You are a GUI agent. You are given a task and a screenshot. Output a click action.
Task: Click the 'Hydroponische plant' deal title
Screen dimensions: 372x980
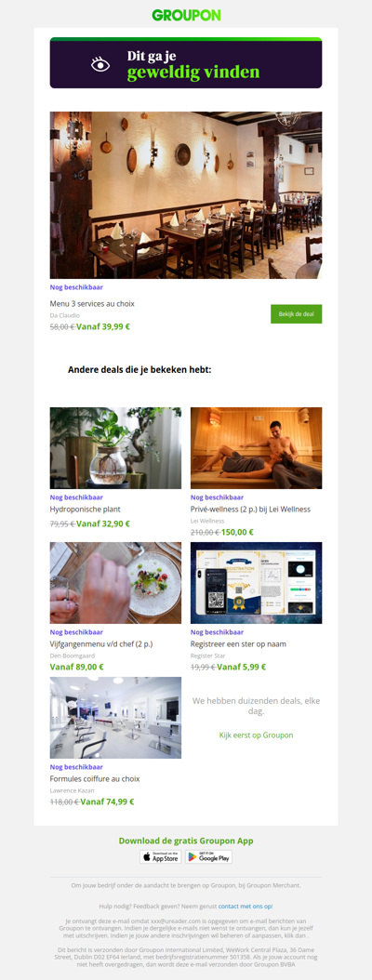[x=85, y=510]
